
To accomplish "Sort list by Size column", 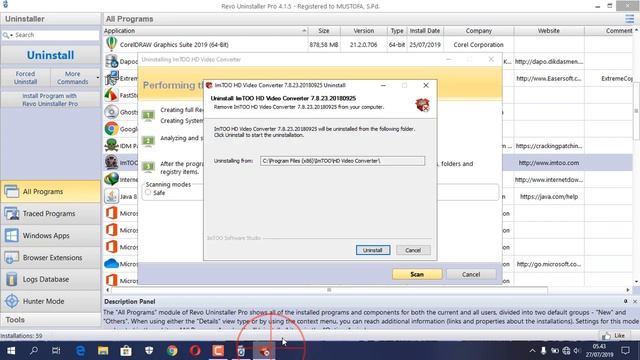I will pos(324,31).
